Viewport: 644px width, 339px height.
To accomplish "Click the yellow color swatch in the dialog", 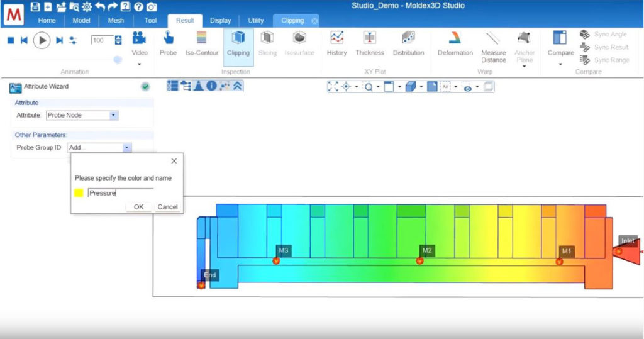I will (x=79, y=193).
